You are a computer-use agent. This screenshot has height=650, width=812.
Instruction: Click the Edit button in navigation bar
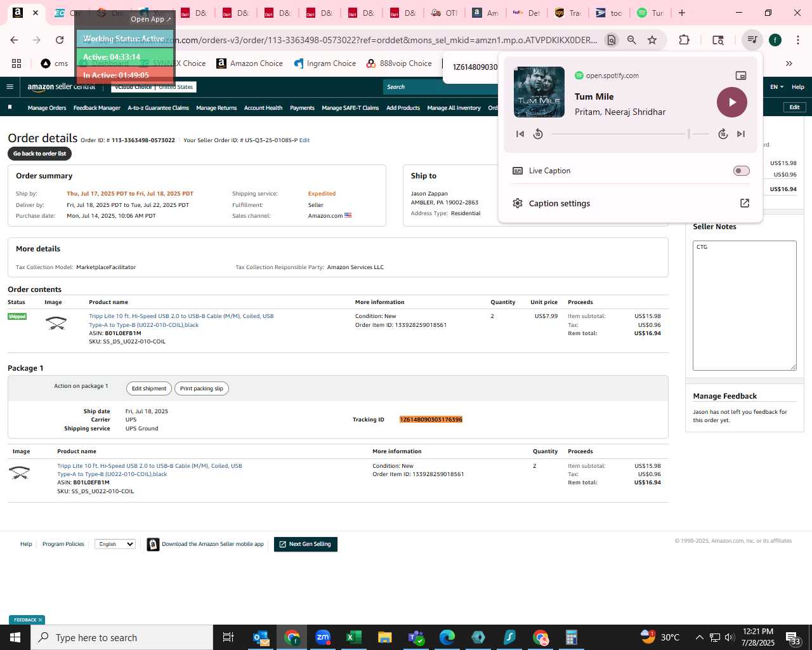[x=794, y=107]
